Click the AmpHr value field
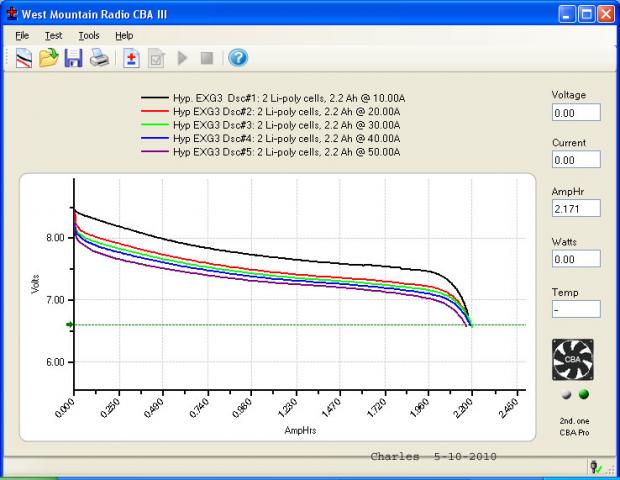This screenshot has height=480, width=620. pyautogui.click(x=575, y=209)
